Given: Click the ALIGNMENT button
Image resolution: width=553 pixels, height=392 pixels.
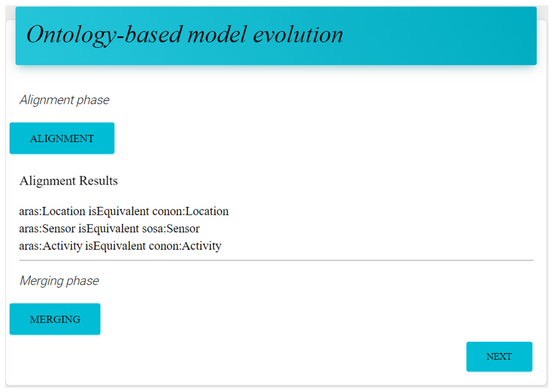Looking at the screenshot, I should [x=62, y=138].
